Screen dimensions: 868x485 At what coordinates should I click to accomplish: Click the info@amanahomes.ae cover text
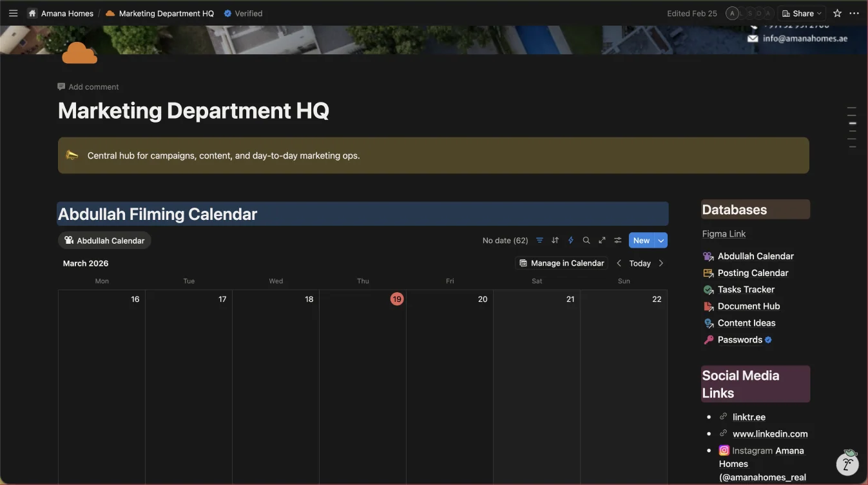pyautogui.click(x=805, y=38)
